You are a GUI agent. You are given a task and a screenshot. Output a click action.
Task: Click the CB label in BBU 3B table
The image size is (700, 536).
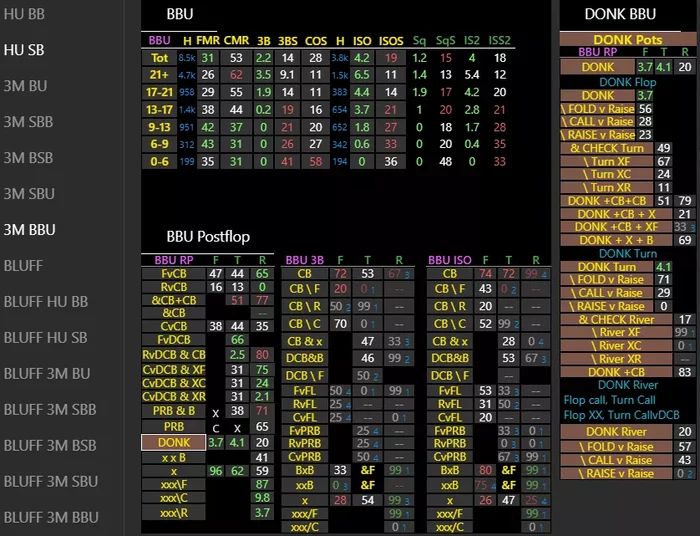(304, 274)
